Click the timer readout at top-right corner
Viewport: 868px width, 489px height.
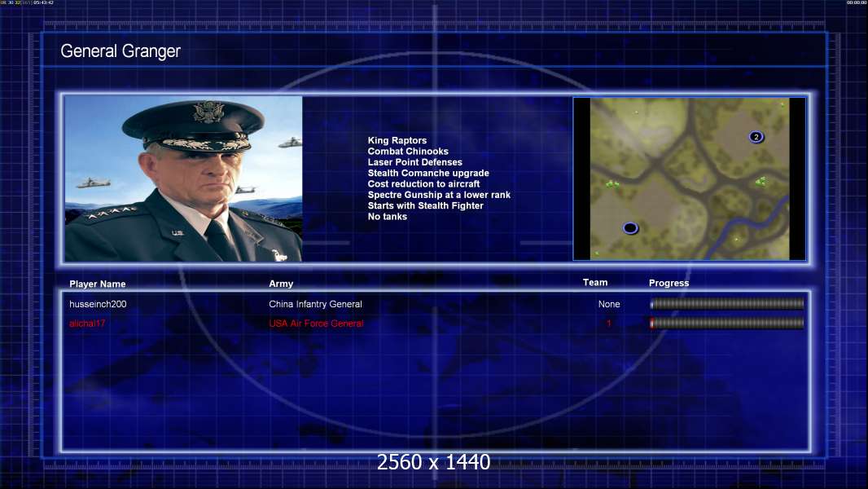coord(857,2)
